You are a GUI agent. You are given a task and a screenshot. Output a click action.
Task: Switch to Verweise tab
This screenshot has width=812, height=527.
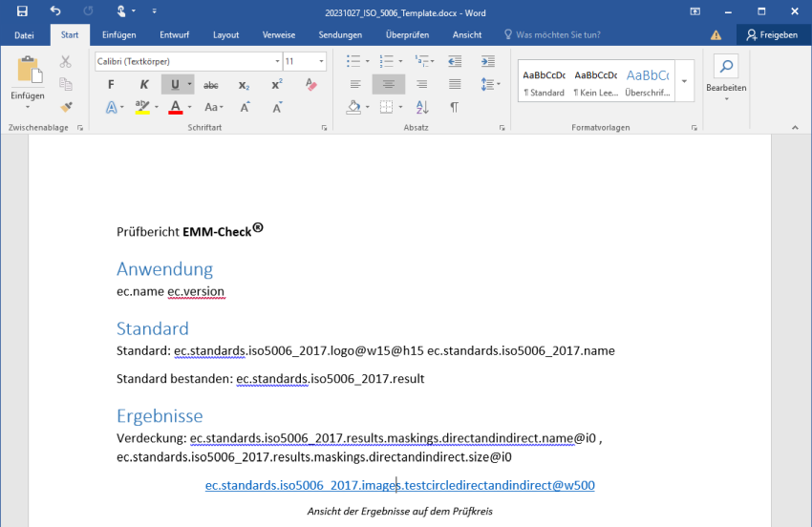coord(279,35)
